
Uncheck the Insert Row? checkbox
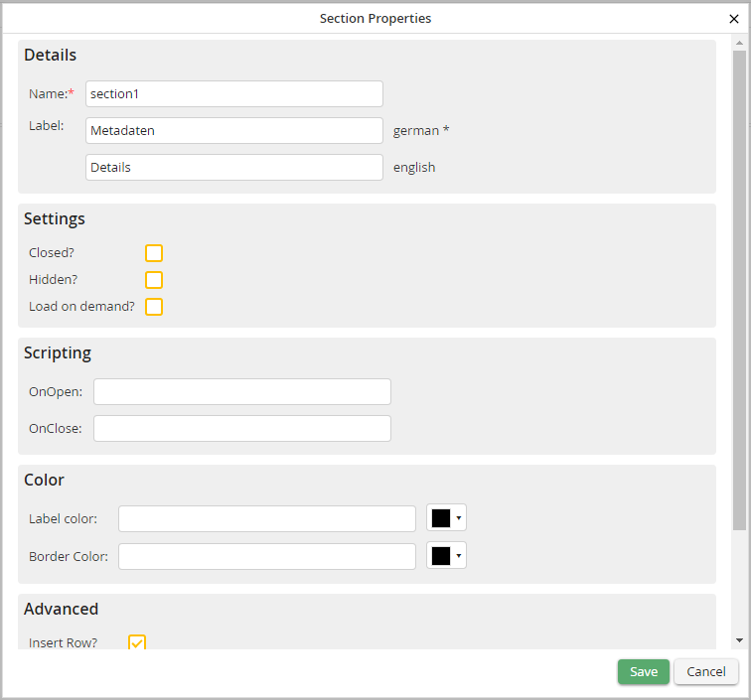(x=137, y=642)
